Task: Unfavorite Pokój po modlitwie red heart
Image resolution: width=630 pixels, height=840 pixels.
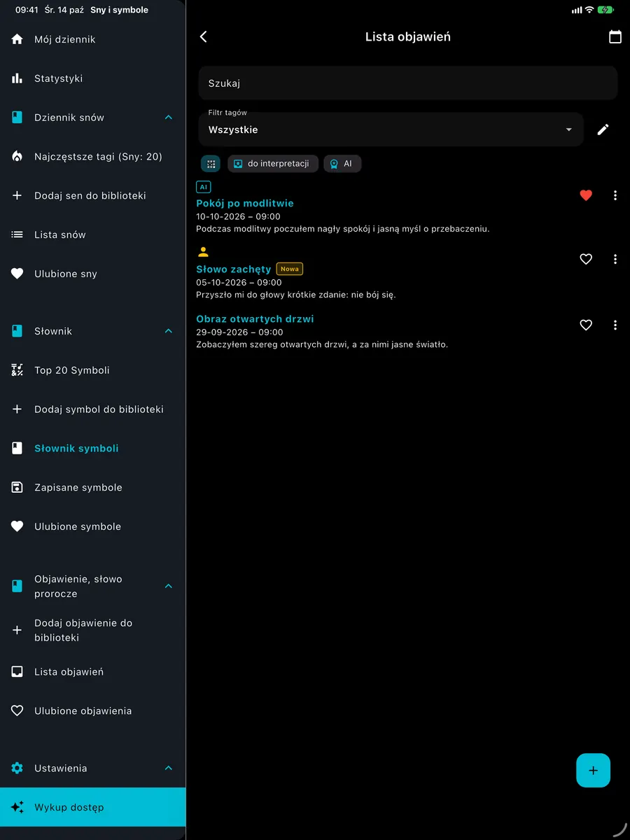Action: [x=586, y=195]
